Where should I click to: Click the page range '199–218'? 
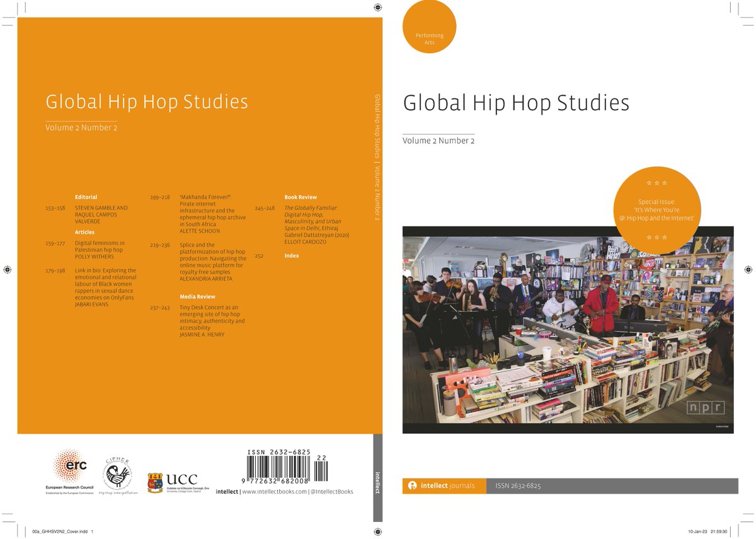tap(160, 197)
